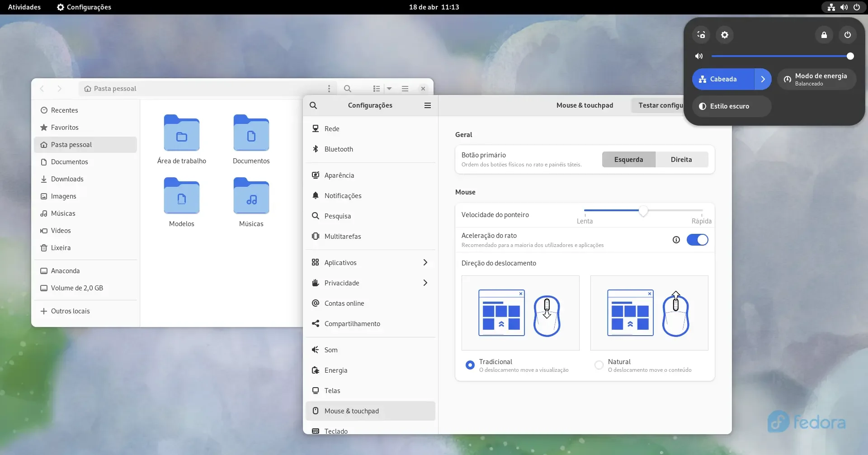Viewport: 868px width, 455px height.
Task: Click Pasta pessoal path bar
Action: tap(208, 89)
